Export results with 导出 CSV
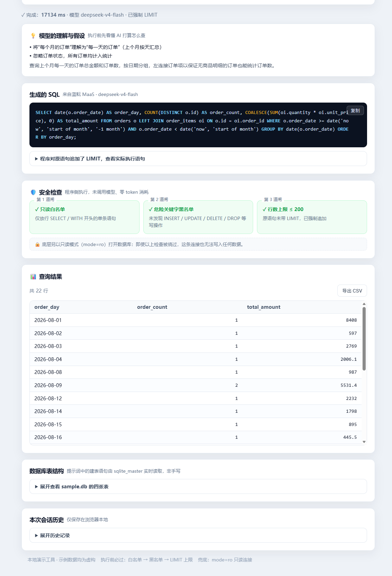 (352, 291)
